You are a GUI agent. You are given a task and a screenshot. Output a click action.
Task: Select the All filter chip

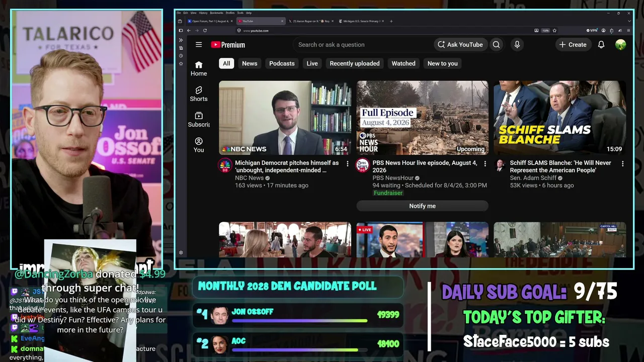tap(226, 63)
